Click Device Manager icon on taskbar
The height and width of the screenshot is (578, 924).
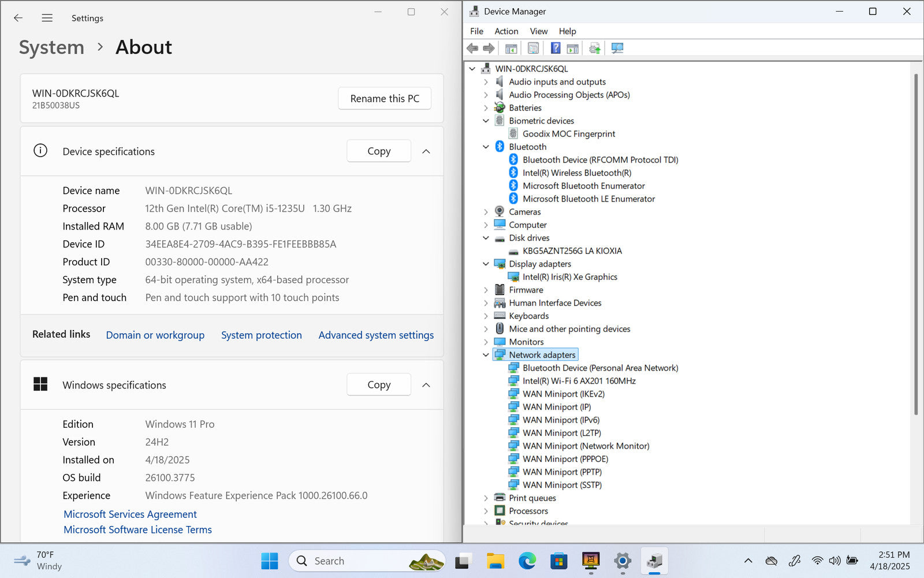pyautogui.click(x=654, y=561)
